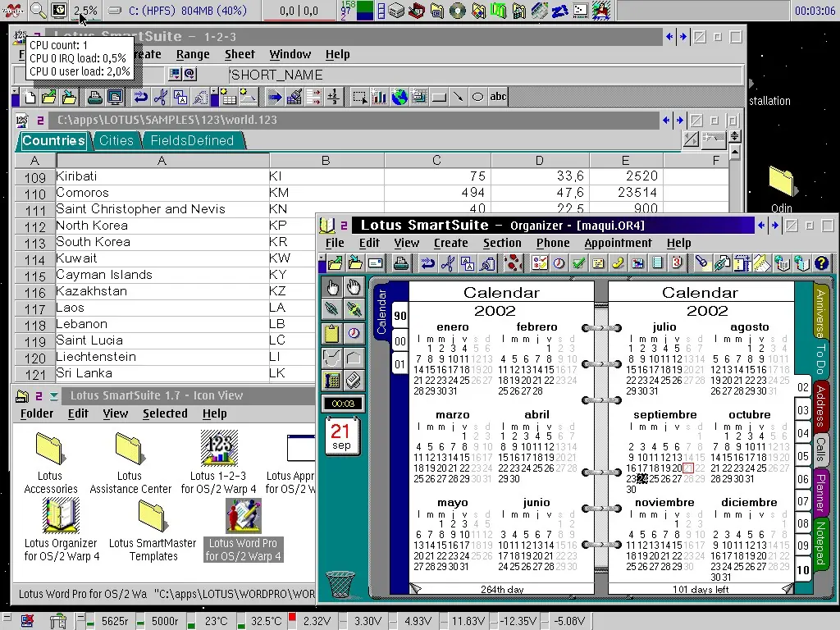Select the draw ellipse tool in 1-2-3
The image size is (840, 630).
click(x=478, y=97)
